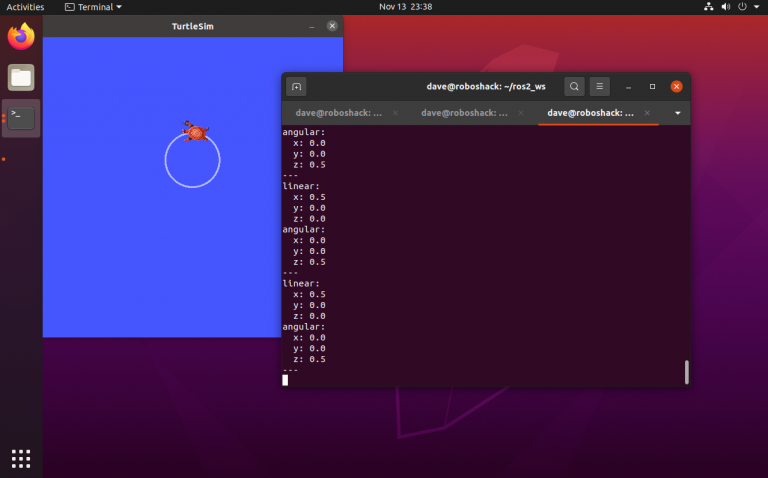The width and height of the screenshot is (768, 478).
Task: Show the applications grid
Action: click(21, 458)
